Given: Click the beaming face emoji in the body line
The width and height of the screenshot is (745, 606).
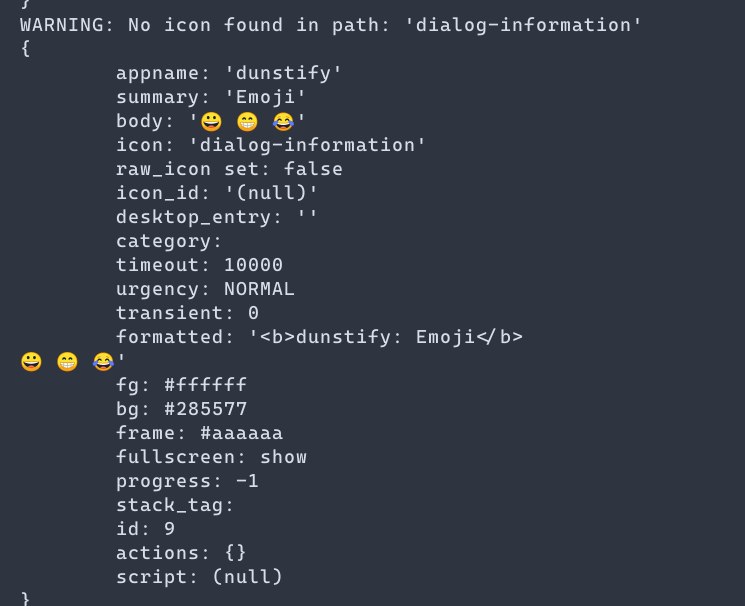Looking at the screenshot, I should click(x=247, y=122).
